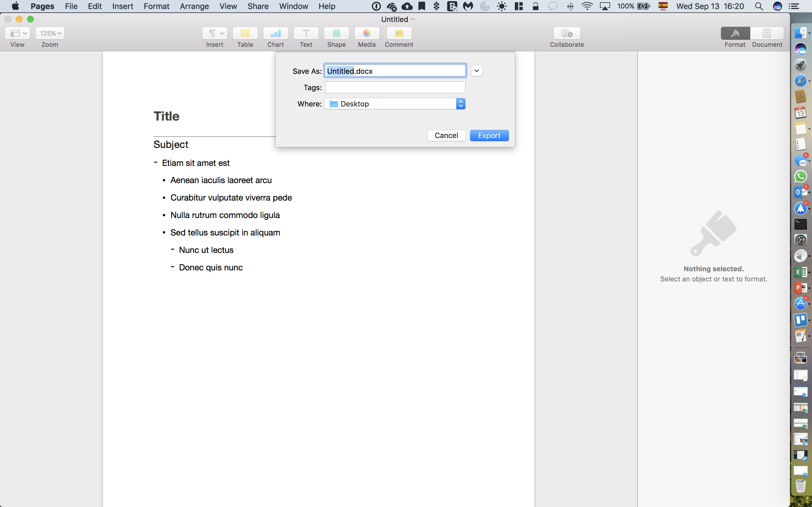
Task: Open the Chart insertion tool
Action: coord(275,37)
